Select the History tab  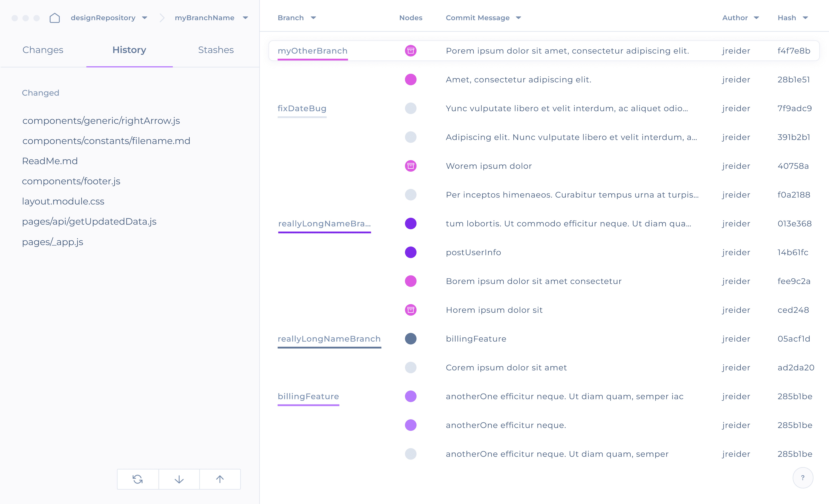129,50
